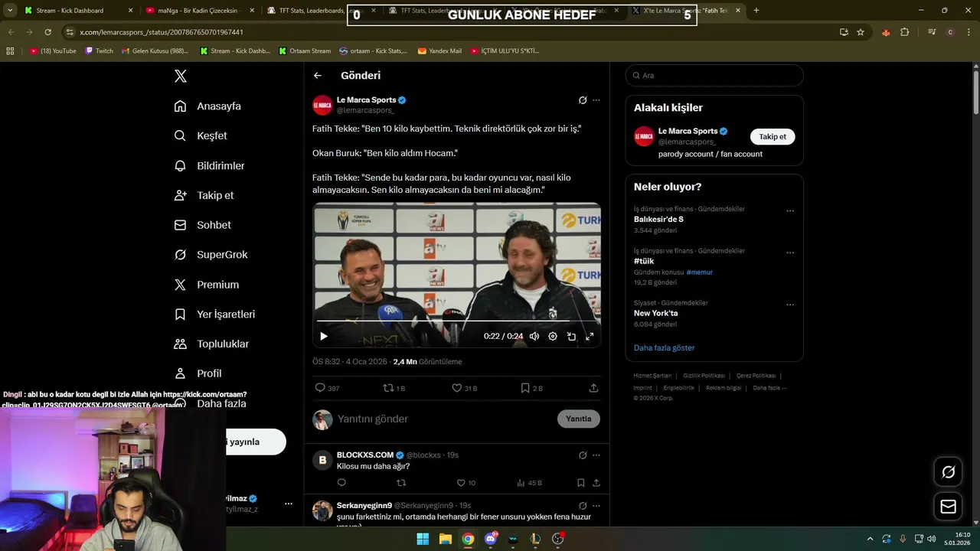Open the X logo home link

click(181, 76)
